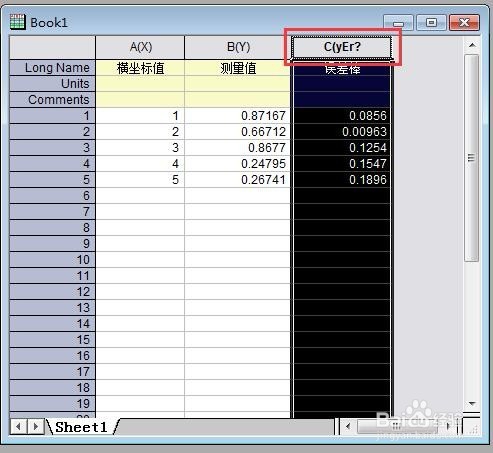Select the C(yEr?) column header
Screen dimensions: 493x453
coord(342,47)
